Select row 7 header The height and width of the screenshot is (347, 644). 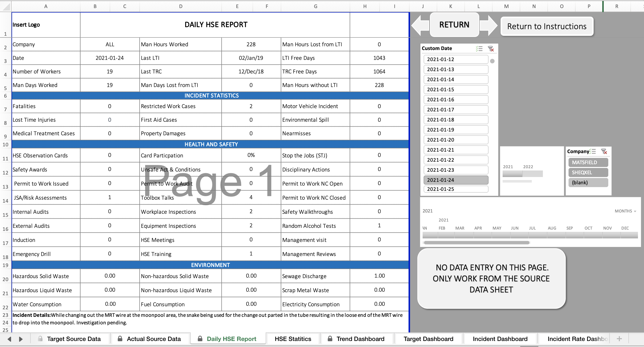tap(6, 106)
